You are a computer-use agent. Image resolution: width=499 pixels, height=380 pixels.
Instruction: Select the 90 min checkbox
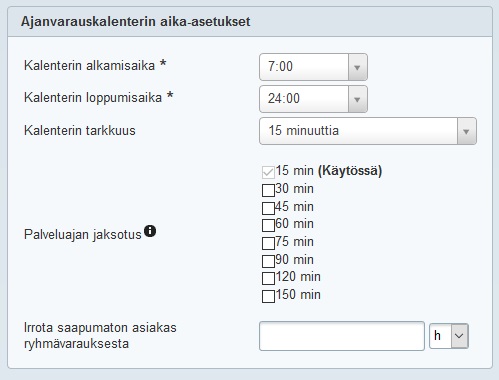(268, 261)
